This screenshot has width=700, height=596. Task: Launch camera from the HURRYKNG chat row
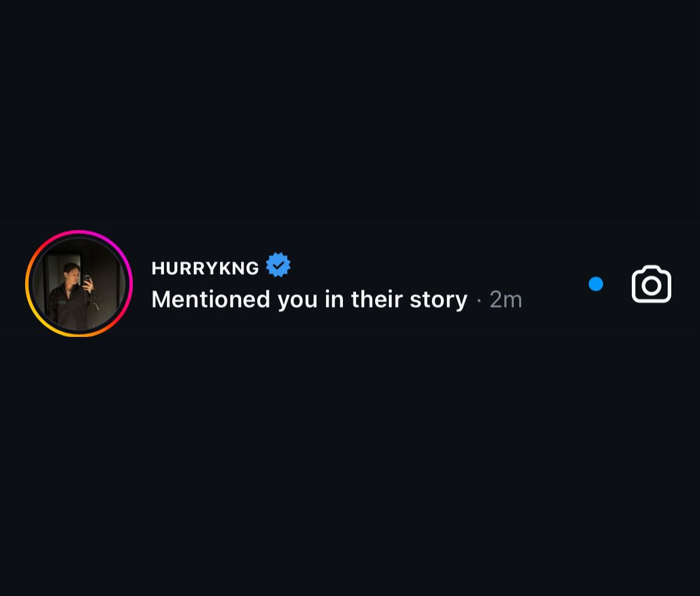click(651, 284)
